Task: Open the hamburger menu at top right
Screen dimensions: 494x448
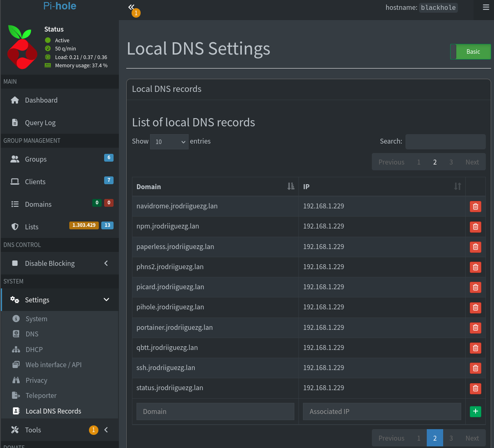Action: 486,7
